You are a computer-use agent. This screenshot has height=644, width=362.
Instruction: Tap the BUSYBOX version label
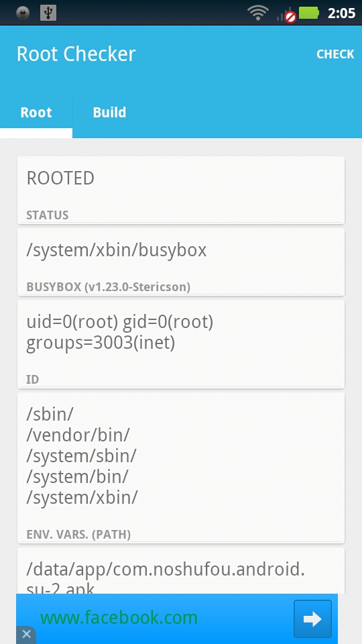click(109, 287)
